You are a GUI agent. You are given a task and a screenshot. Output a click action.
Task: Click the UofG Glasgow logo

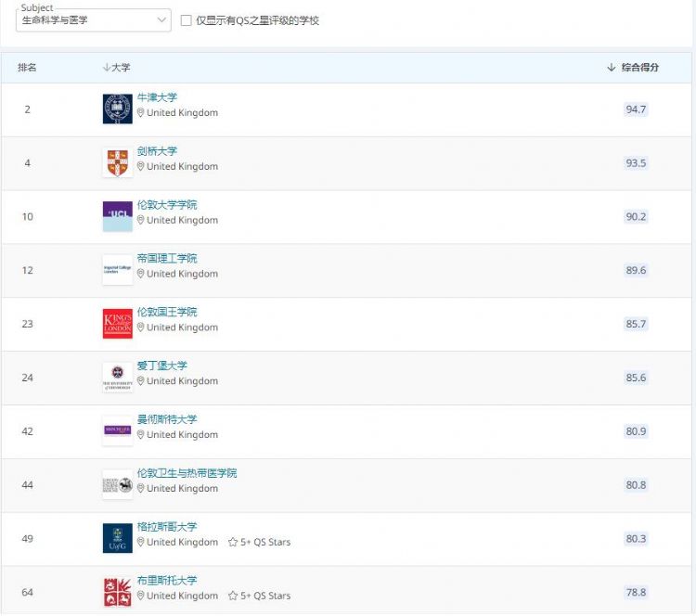pyautogui.click(x=118, y=538)
